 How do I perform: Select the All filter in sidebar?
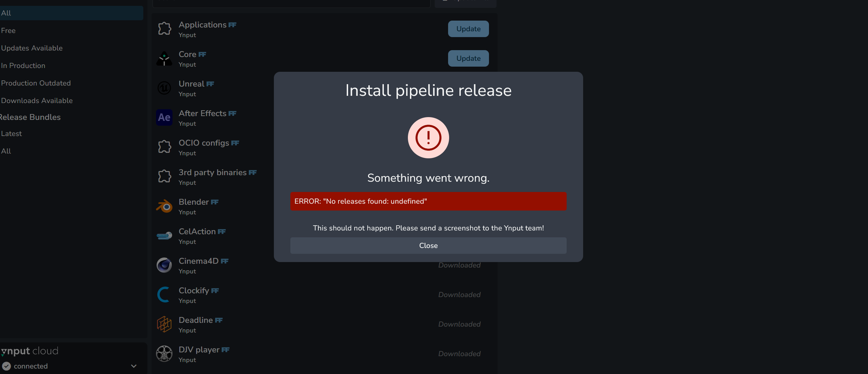pyautogui.click(x=71, y=13)
